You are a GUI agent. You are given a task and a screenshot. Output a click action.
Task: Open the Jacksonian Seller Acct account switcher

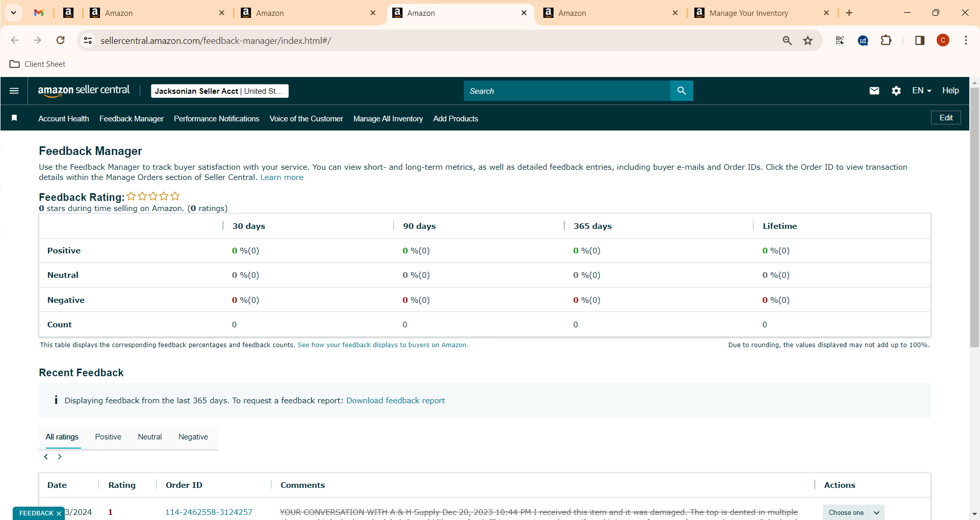click(220, 91)
